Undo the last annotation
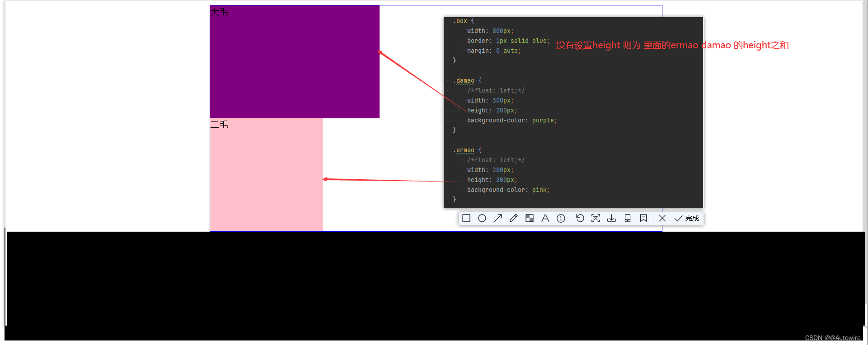The width and height of the screenshot is (868, 345). (580, 218)
